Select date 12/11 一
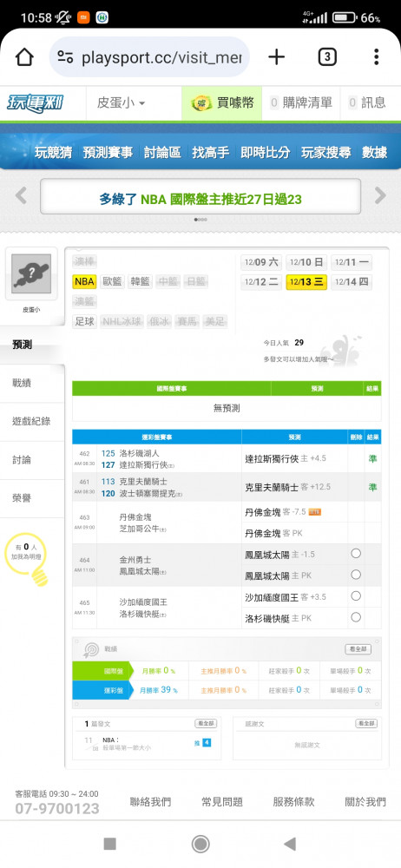The width and height of the screenshot is (401, 868). [x=352, y=262]
